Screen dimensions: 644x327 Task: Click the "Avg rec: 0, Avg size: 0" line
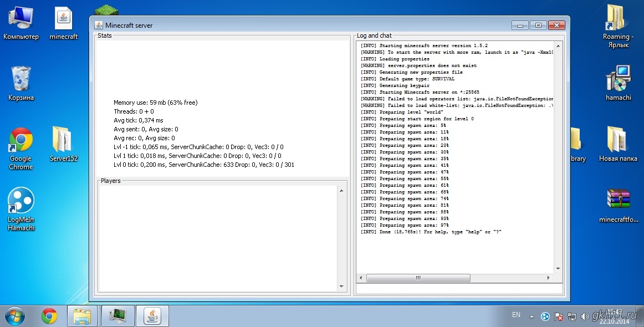(x=144, y=138)
